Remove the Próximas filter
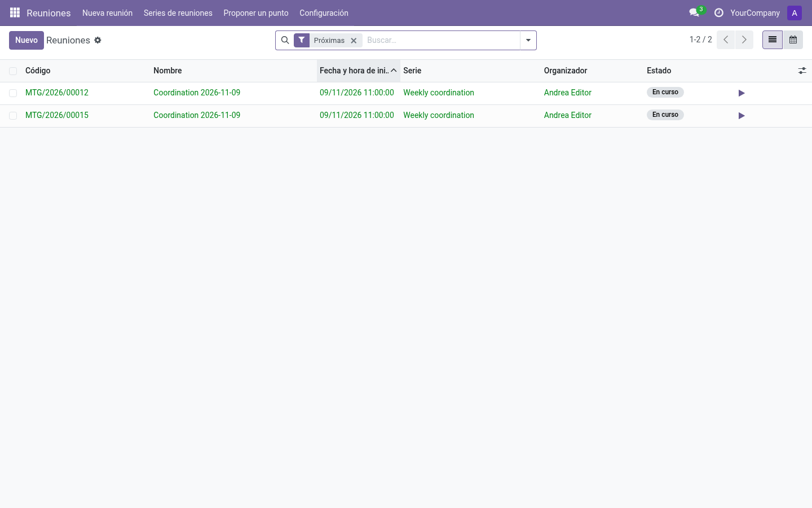This screenshot has width=812, height=508. (354, 41)
